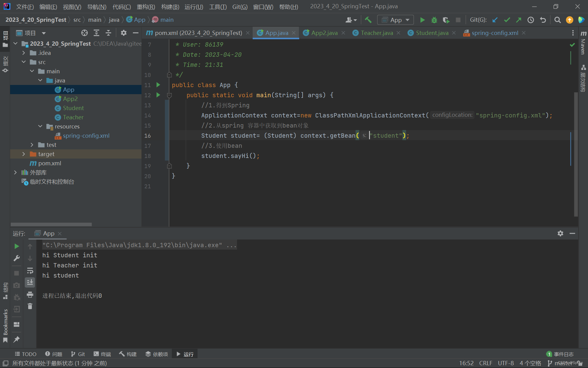The width and height of the screenshot is (588, 368).
Task: Open IDE updates orange arrow icon
Action: point(570,20)
